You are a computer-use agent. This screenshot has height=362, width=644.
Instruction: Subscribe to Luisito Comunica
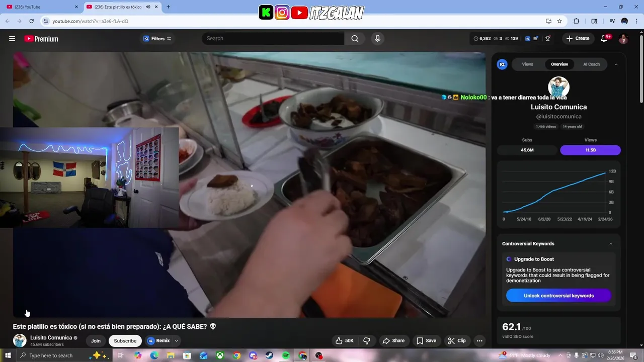pyautogui.click(x=125, y=341)
